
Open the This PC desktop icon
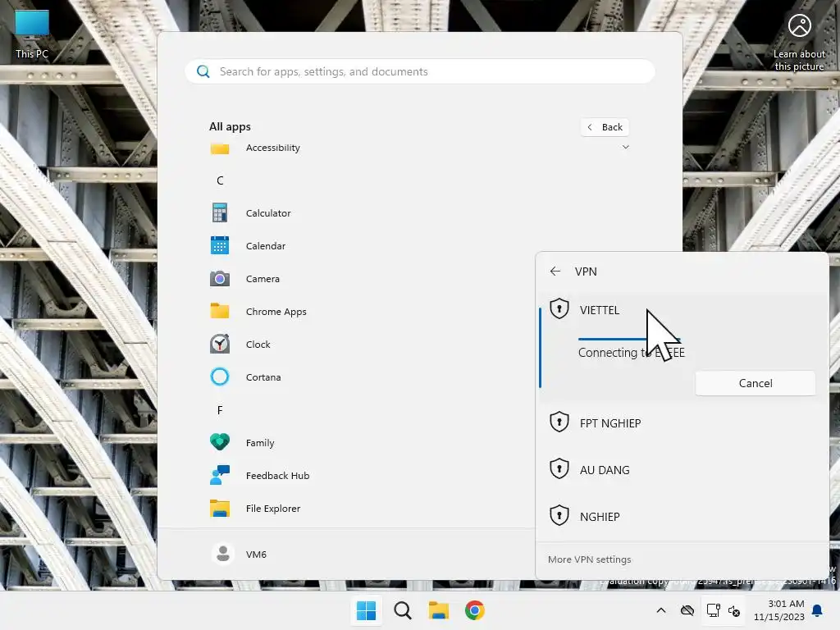pyautogui.click(x=32, y=33)
